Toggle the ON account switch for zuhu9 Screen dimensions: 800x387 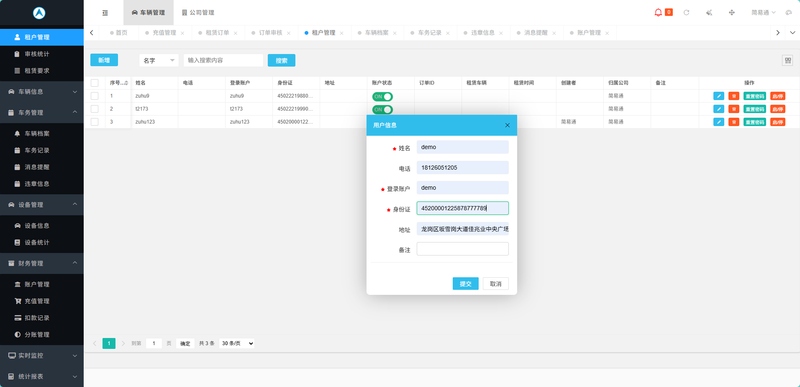tap(382, 96)
